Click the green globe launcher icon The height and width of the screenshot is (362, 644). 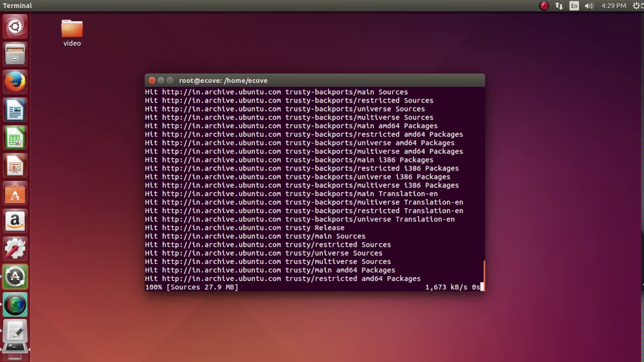[15, 305]
